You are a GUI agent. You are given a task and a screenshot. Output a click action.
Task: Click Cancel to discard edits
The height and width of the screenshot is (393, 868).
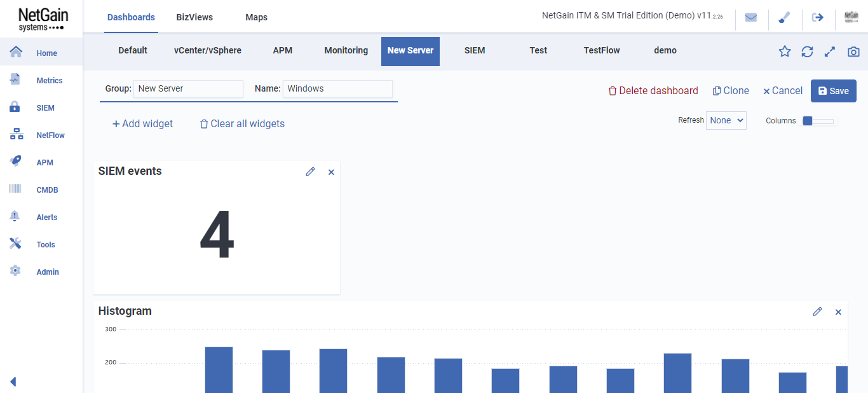782,91
